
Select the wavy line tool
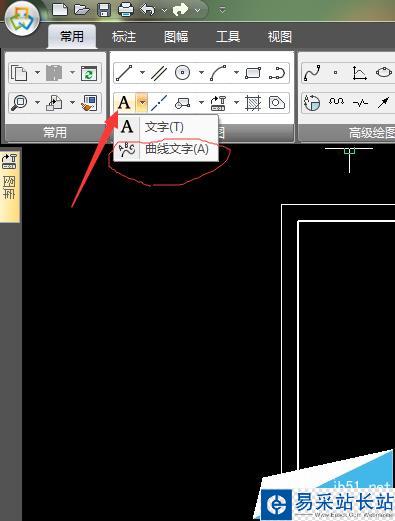click(336, 101)
